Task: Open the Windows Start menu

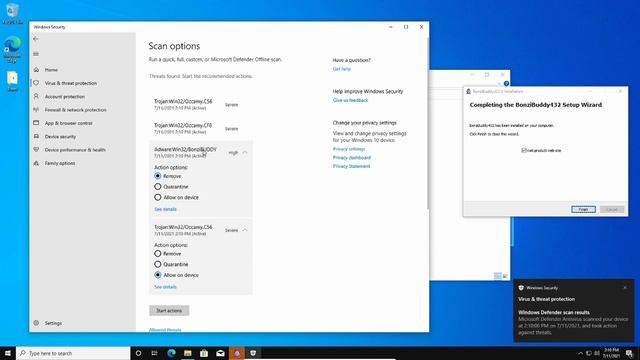Action: (x=8, y=353)
